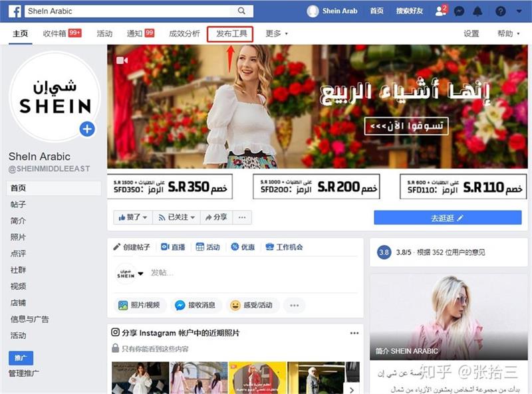The width and height of the screenshot is (532, 394).
Task: Open 管理推广 manage promotions link
Action: click(x=24, y=373)
